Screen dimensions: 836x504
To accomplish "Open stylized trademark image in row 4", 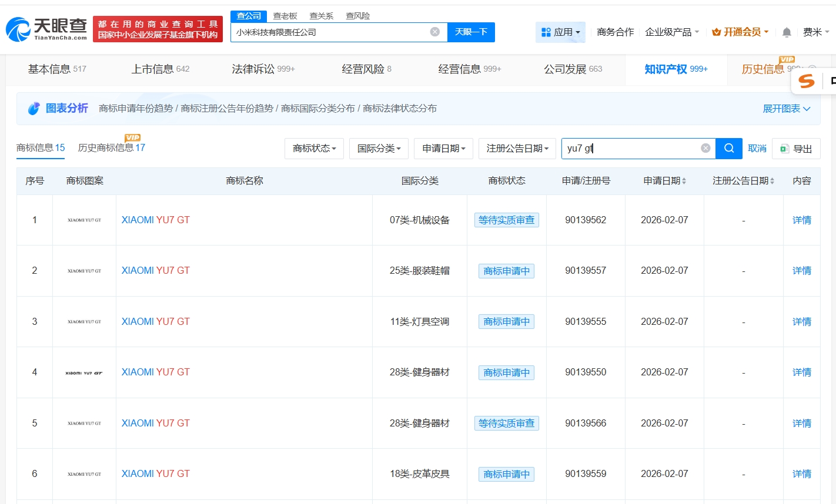I will [x=85, y=372].
